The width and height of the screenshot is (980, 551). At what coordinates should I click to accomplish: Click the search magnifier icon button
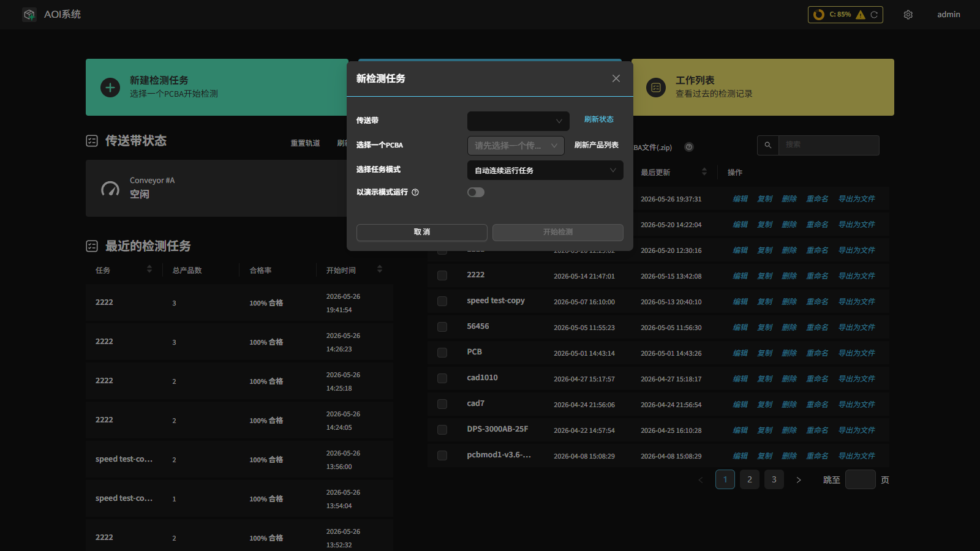[768, 145]
